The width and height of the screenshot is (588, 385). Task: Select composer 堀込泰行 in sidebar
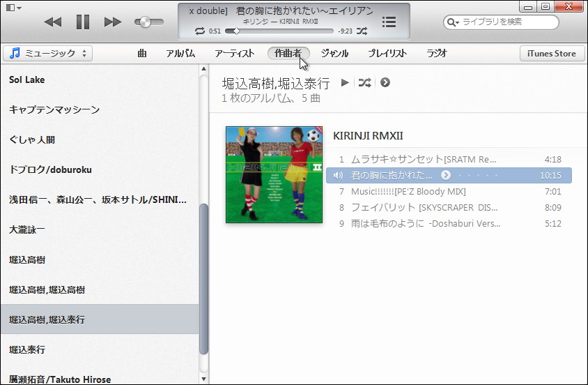[x=100, y=349]
